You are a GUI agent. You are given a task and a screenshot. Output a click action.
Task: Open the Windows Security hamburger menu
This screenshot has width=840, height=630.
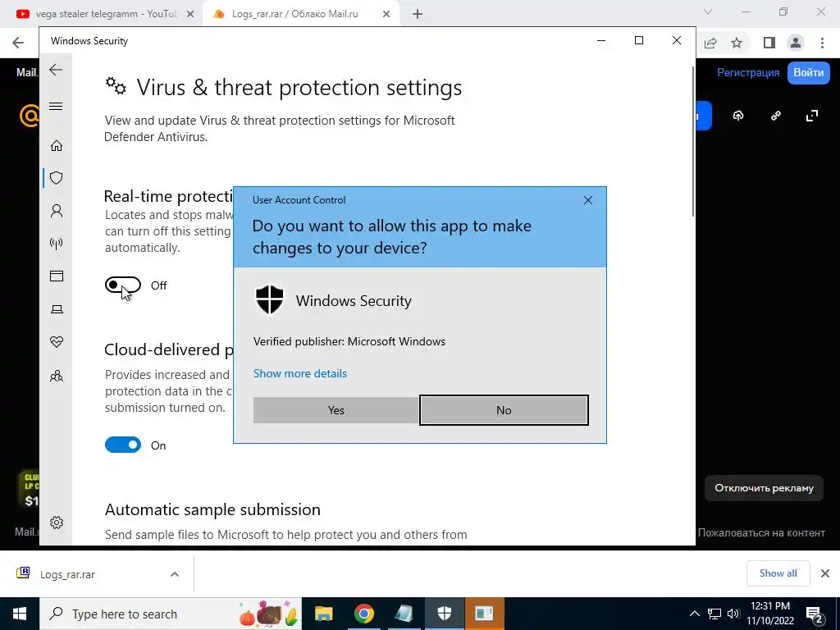pyautogui.click(x=56, y=106)
